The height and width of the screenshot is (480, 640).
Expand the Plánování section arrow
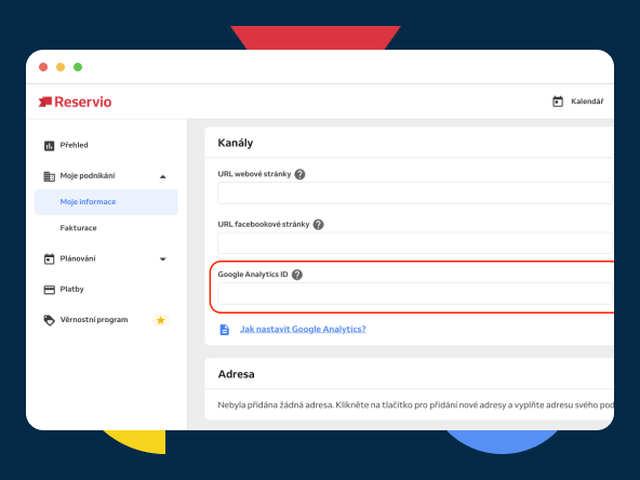pos(163,259)
